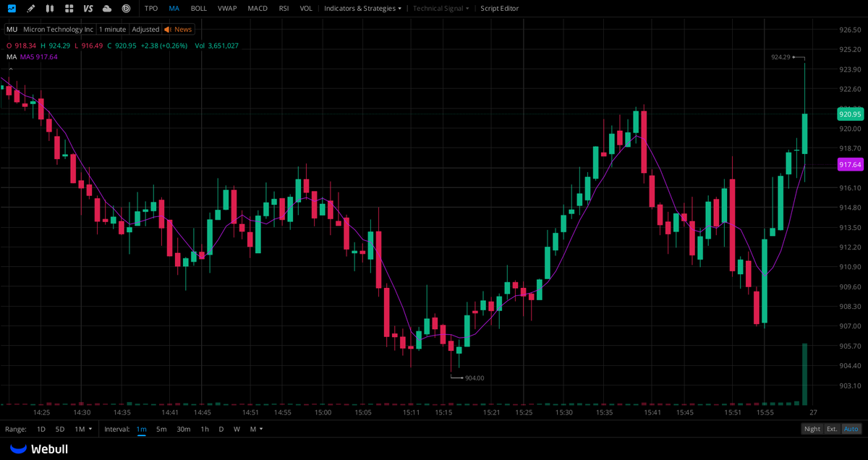Enable the RSI indicator
The width and height of the screenshot is (868, 460).
click(x=284, y=8)
